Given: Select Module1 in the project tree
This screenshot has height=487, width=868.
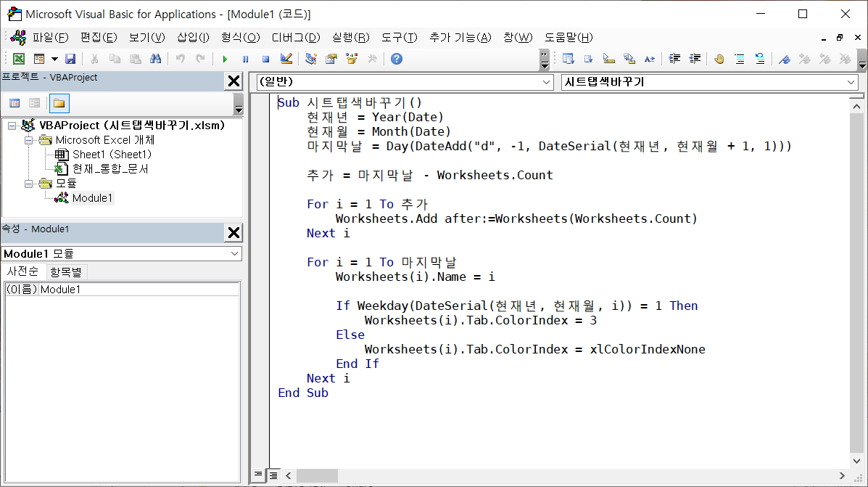Looking at the screenshot, I should click(92, 198).
